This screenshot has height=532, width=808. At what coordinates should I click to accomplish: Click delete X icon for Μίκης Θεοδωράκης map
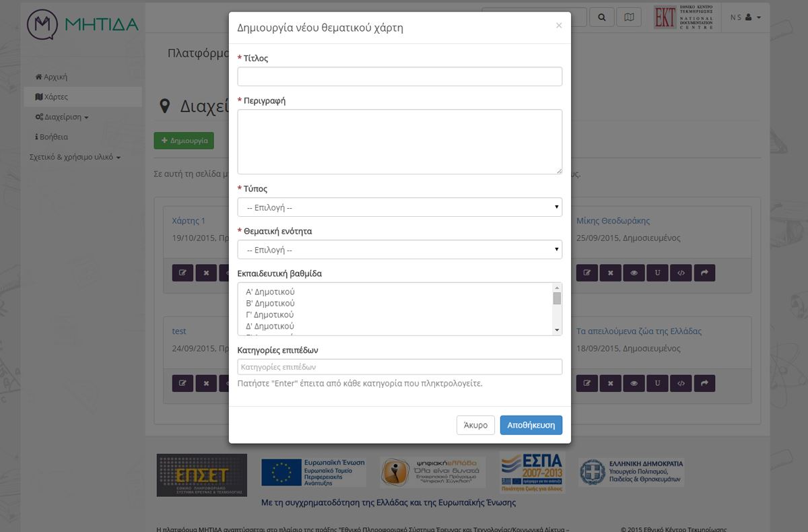pyautogui.click(x=611, y=273)
